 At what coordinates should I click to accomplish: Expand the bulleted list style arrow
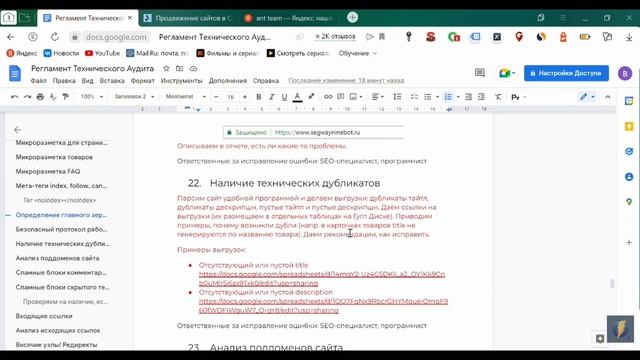point(437,97)
